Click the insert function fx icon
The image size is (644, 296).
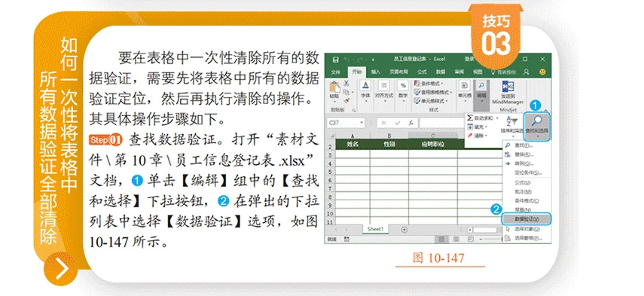click(411, 123)
